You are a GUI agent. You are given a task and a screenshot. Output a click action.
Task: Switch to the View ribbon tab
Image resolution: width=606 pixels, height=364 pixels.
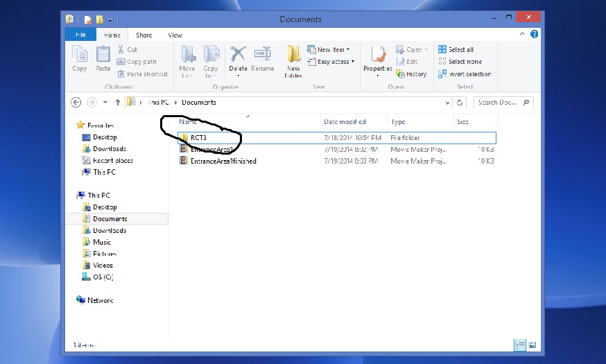click(175, 35)
